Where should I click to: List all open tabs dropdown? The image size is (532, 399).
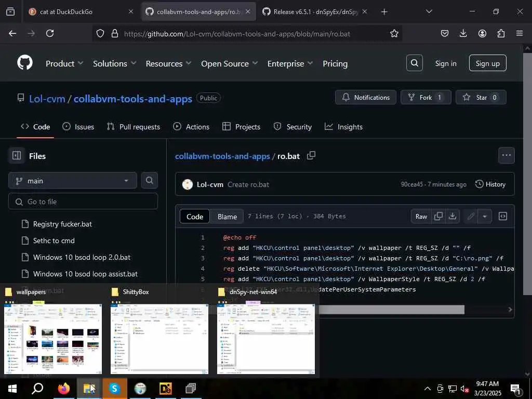pos(429,11)
